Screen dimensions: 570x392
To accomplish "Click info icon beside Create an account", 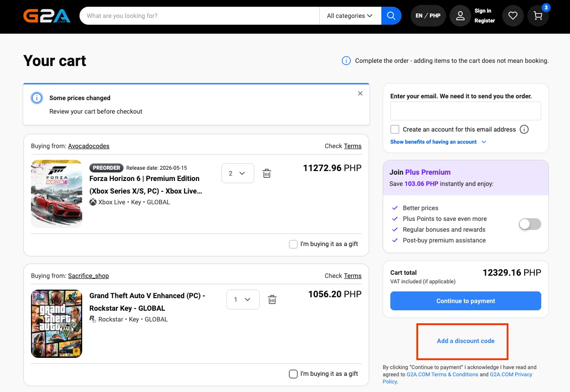I will coord(524,129).
